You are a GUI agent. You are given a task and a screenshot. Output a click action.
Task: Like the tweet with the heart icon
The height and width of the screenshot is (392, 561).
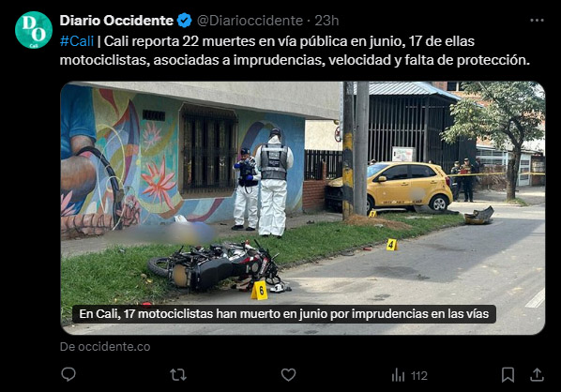[288, 375]
